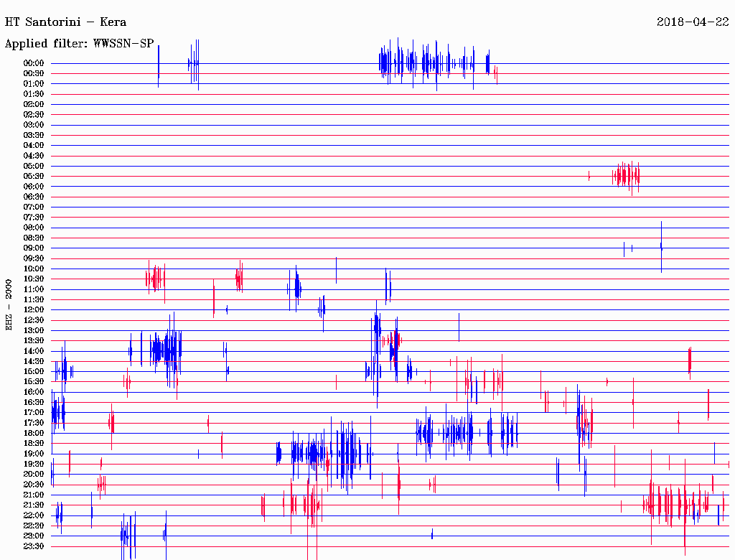735x560 pixels.
Task: Select the 07:30 time label
Action: pyautogui.click(x=34, y=217)
